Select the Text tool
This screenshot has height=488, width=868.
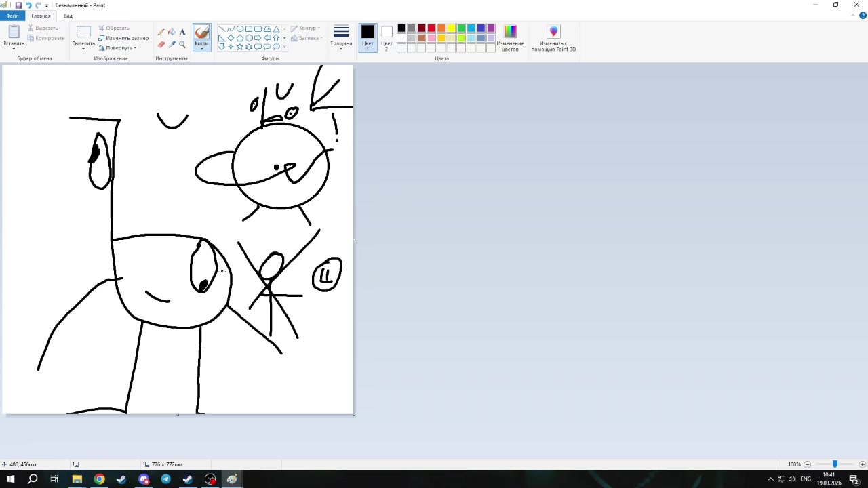coord(182,32)
